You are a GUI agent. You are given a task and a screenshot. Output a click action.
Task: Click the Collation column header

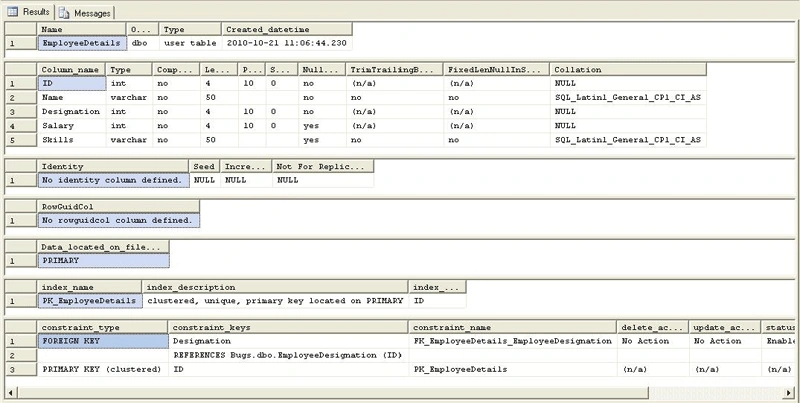coord(628,70)
